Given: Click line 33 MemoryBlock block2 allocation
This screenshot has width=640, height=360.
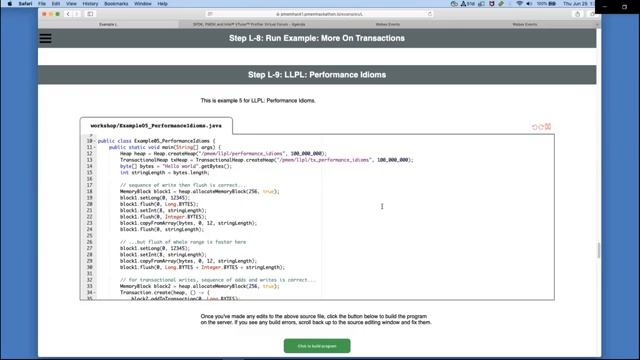Looking at the screenshot, I should coord(200,287).
